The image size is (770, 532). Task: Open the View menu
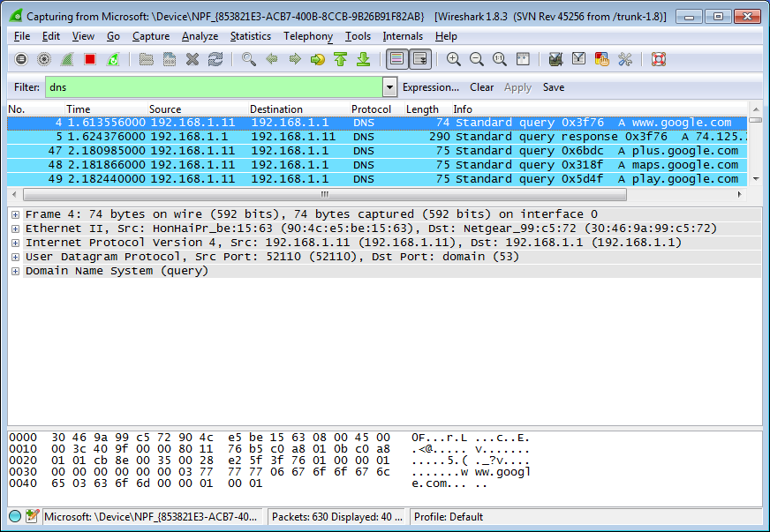(83, 36)
